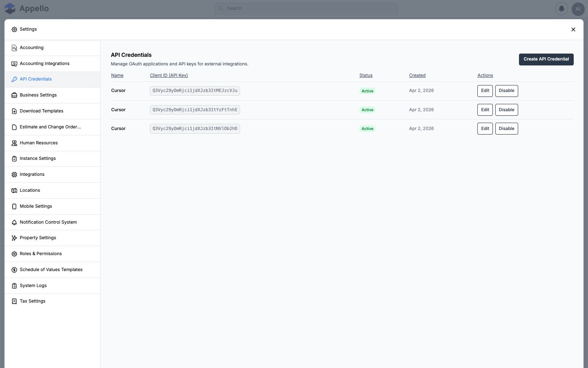Go to Business Settings
This screenshot has height=368, width=588.
coord(52,95)
